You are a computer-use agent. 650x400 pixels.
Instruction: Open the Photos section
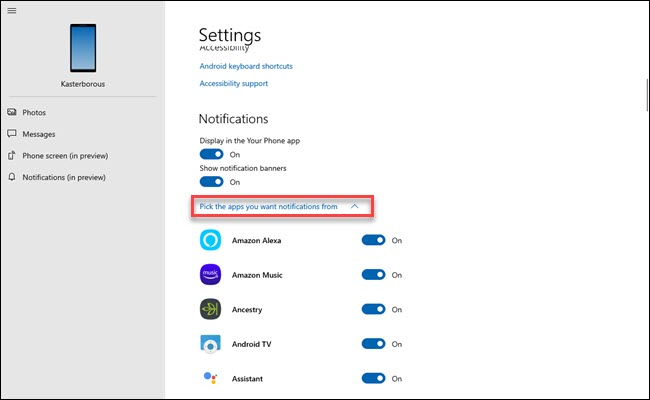tap(34, 112)
